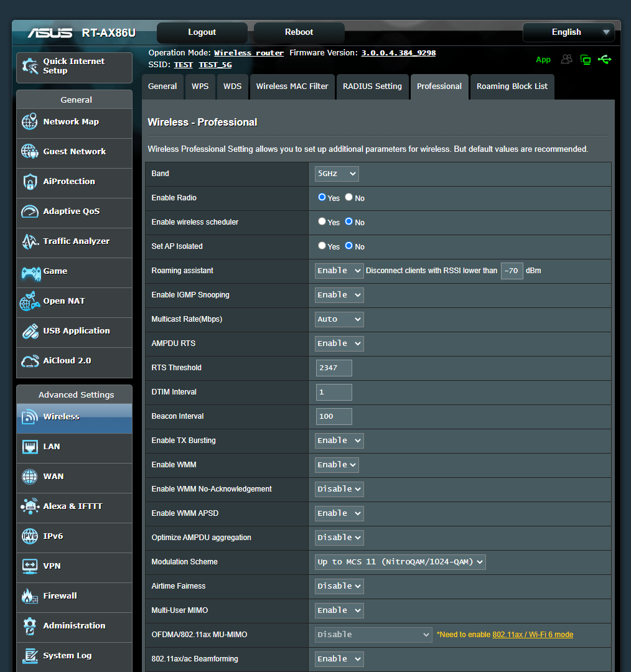Open the 802.11ax/ac Beamforming dropdown
631x672 pixels.
tap(339, 659)
